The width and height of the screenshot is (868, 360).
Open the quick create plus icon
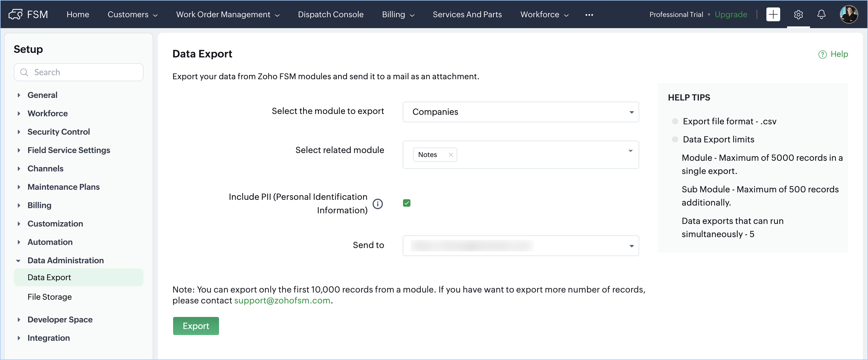point(773,14)
